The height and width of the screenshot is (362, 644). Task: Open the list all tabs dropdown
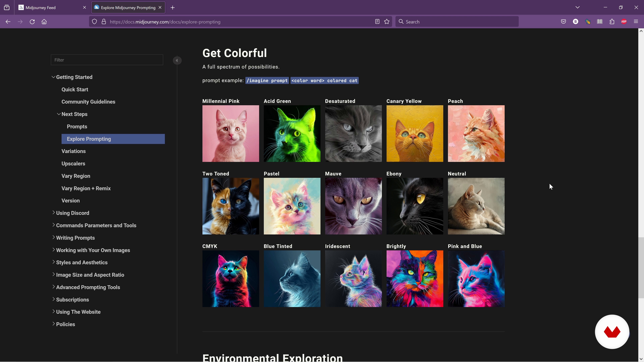[577, 8]
